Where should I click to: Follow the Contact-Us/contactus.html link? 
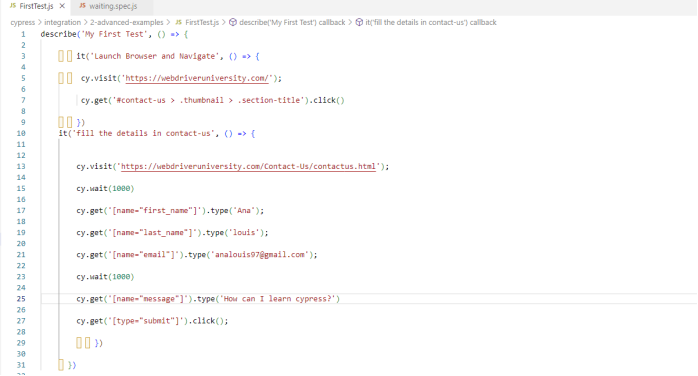click(248, 166)
